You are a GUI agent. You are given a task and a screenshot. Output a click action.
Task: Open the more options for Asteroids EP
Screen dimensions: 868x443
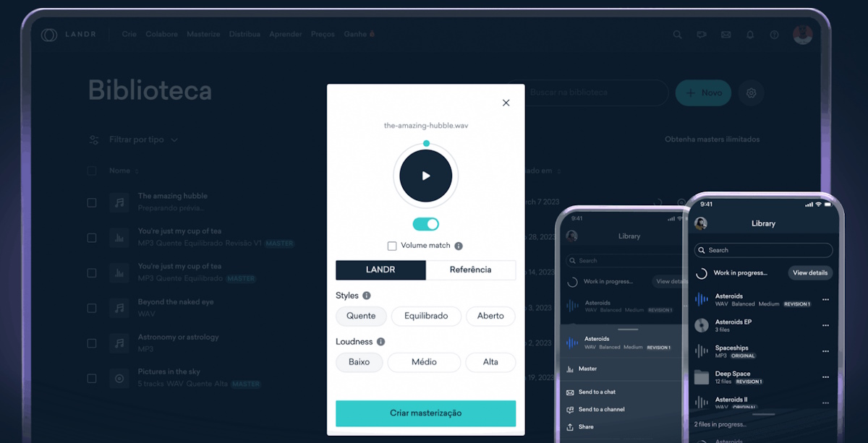coord(825,325)
